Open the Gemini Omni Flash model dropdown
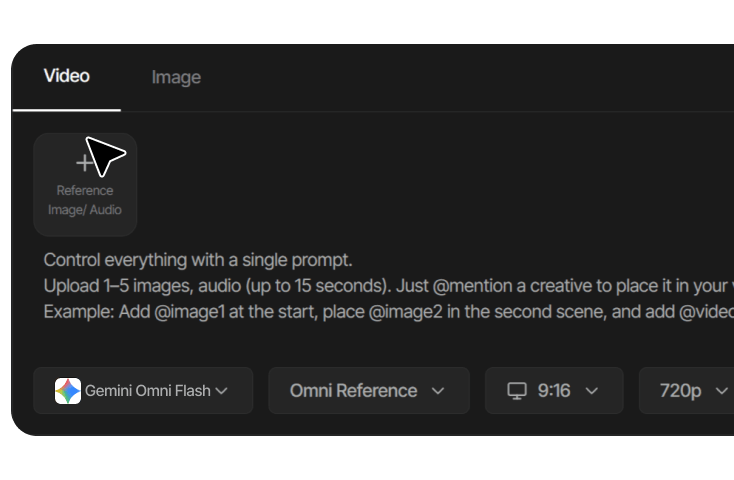Screen dimensions: 734x480 [143, 391]
